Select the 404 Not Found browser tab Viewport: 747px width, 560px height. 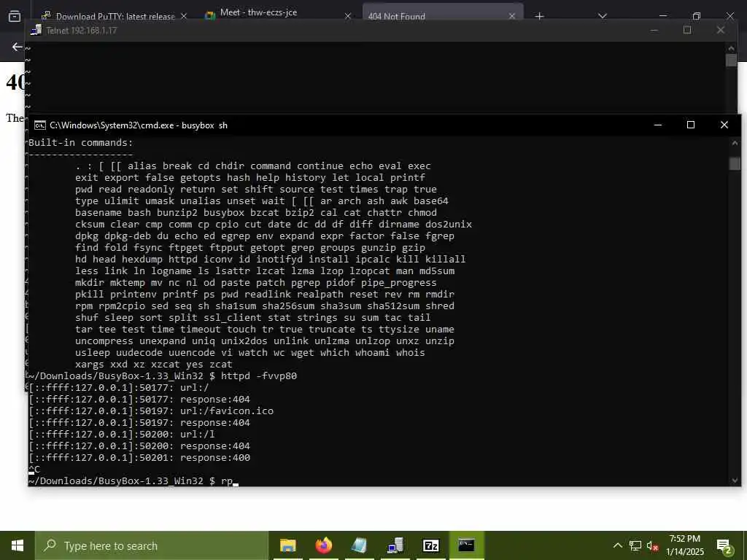[x=396, y=16]
